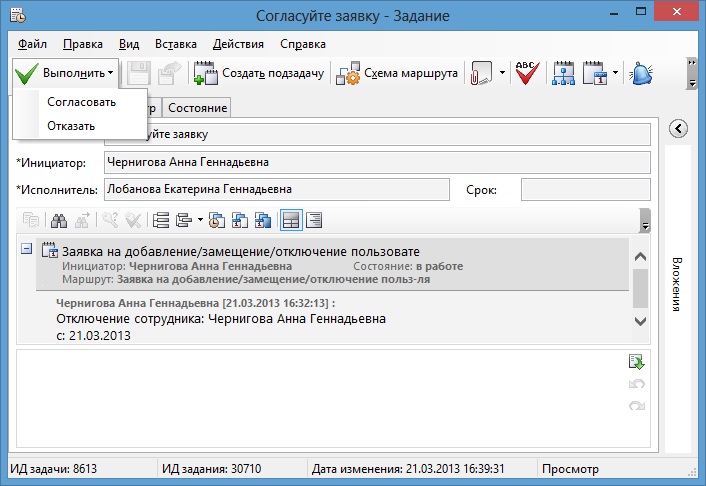Click the spell check ABC icon
Image resolution: width=706 pixels, height=486 pixels.
tap(526, 73)
